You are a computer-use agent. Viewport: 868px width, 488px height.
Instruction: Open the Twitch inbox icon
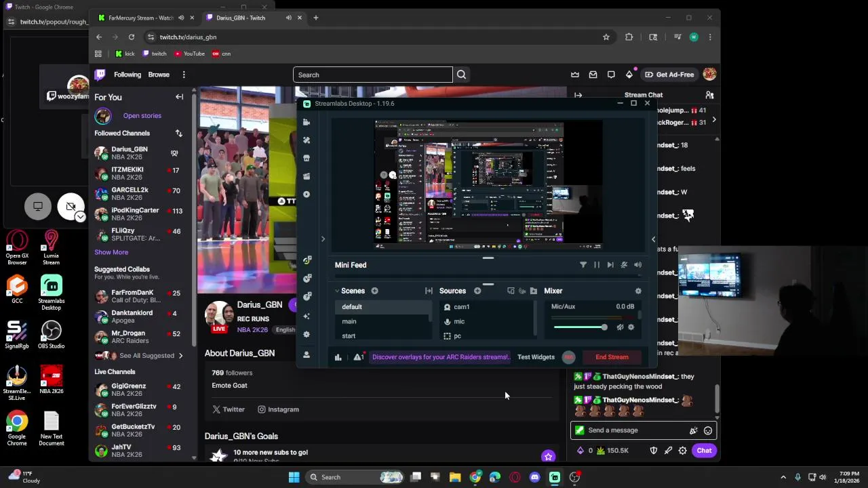593,75
